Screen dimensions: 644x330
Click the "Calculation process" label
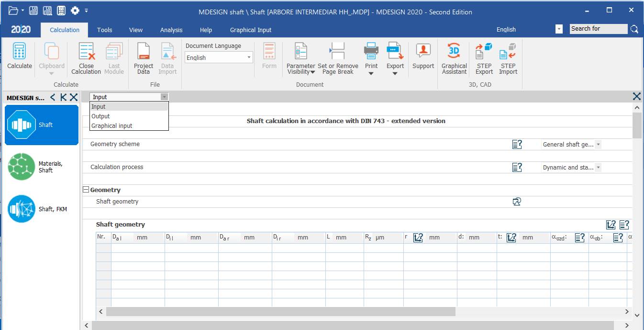point(117,167)
